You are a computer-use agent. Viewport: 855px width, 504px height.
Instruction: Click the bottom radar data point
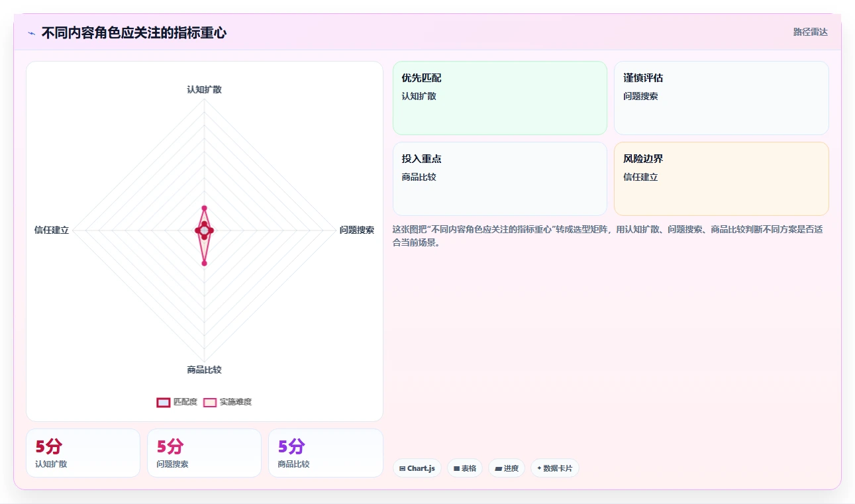point(204,264)
